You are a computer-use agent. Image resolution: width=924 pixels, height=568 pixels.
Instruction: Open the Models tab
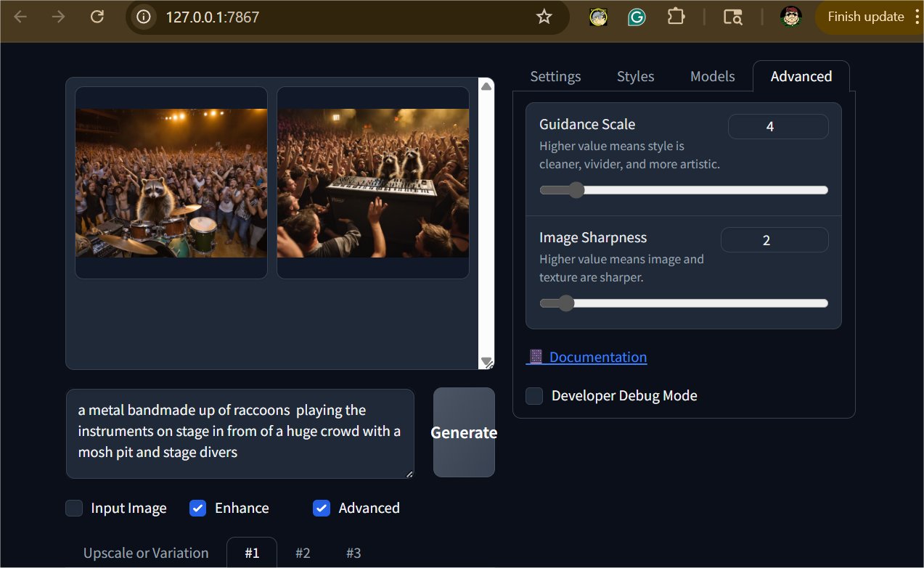tap(712, 76)
